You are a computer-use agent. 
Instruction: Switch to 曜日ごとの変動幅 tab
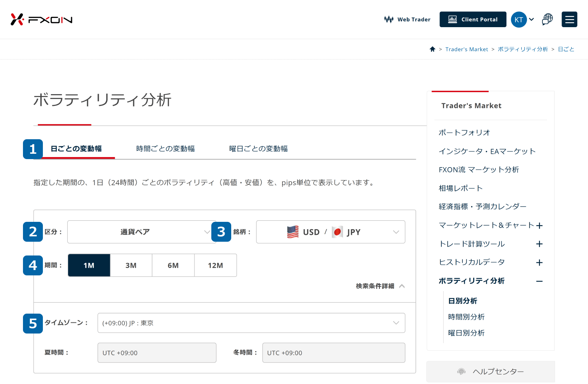tap(258, 149)
